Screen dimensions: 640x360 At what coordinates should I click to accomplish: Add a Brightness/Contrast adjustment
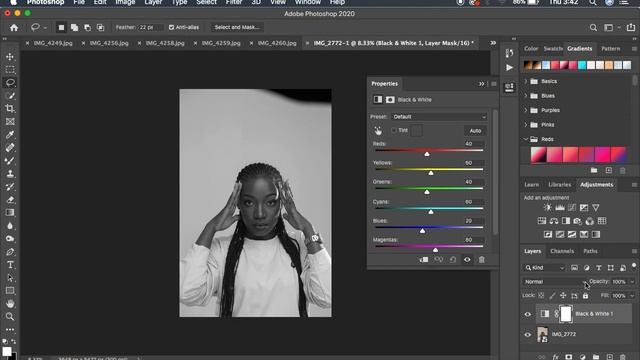547,208
